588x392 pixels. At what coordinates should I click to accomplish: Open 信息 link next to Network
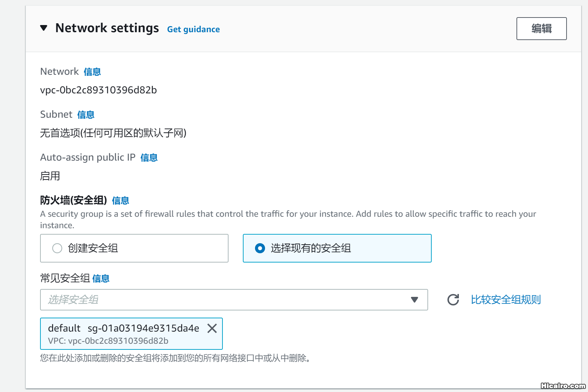[92, 72]
